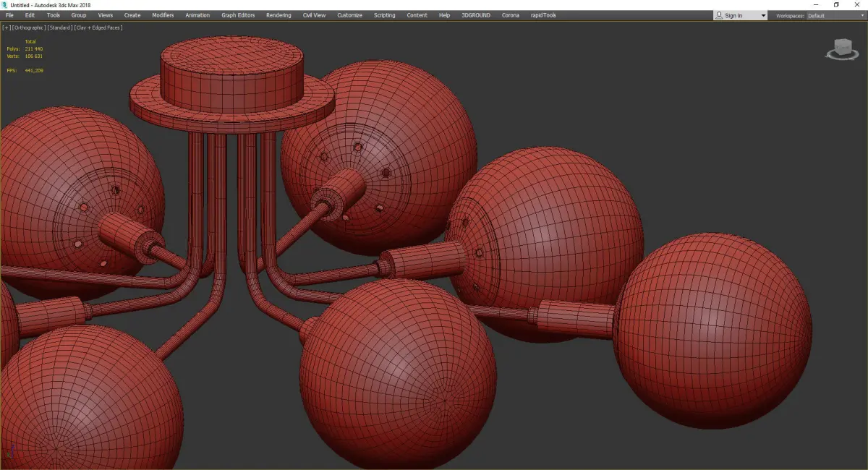Open the Rendering menu

(278, 15)
